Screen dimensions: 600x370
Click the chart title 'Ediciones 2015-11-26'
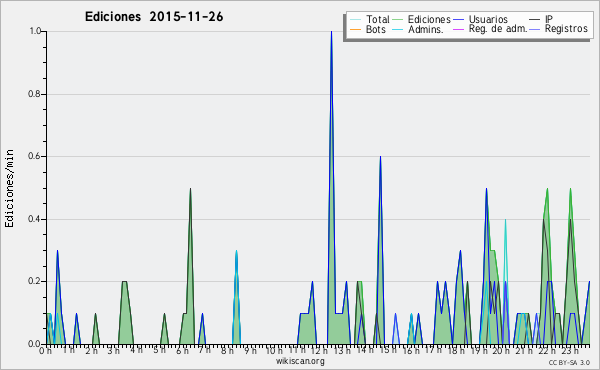pos(154,17)
